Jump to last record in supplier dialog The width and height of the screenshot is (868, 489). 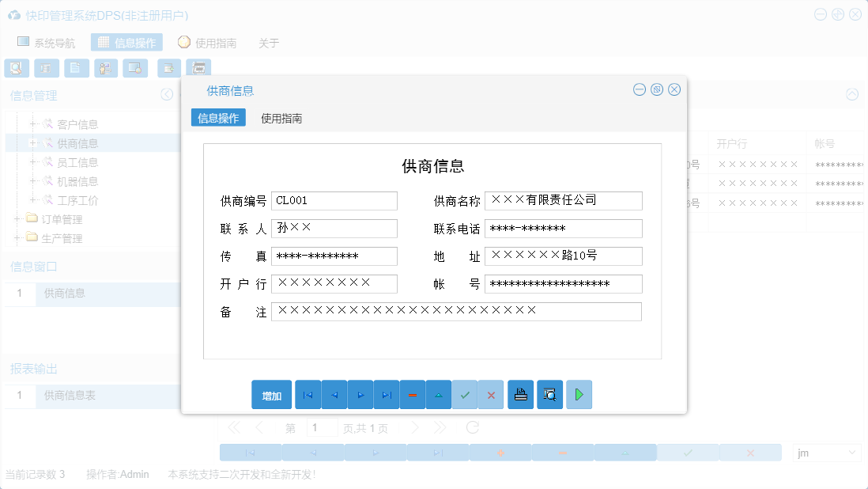pyautogui.click(x=386, y=394)
